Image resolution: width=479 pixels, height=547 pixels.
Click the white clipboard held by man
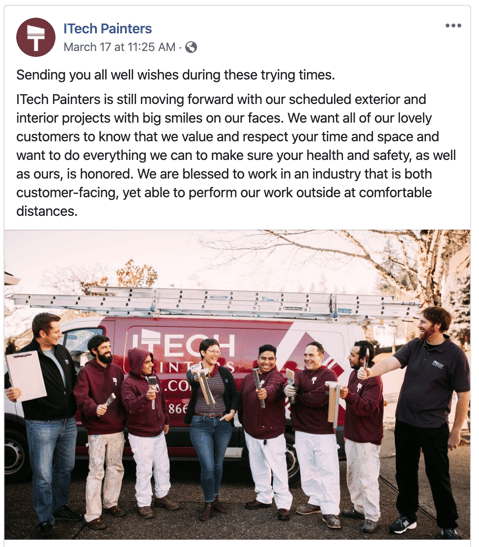[26, 376]
